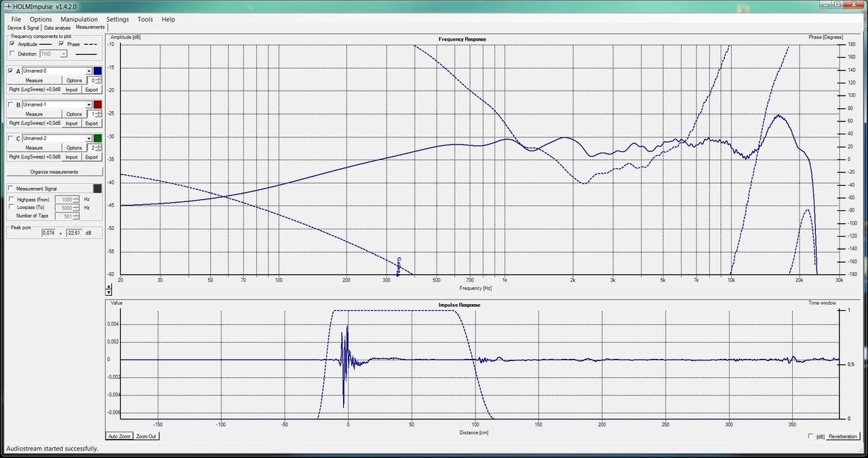Click the Auto Zoom button
This screenshot has width=868, height=458.
(x=119, y=436)
